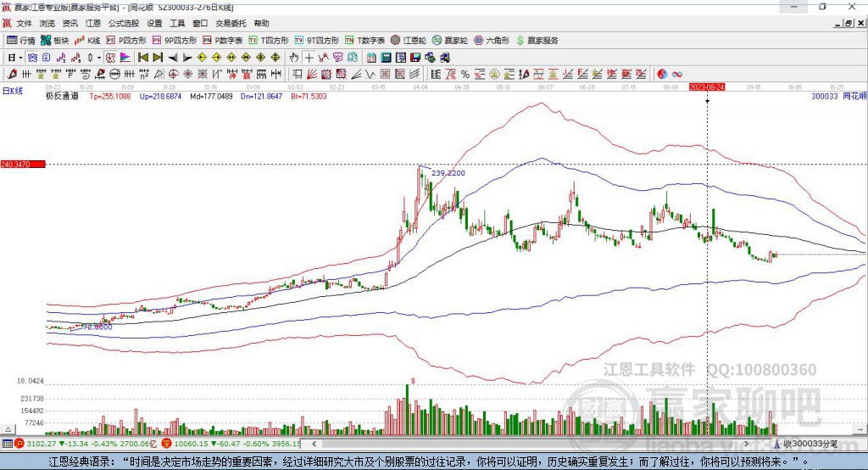Screen dimensions: 868x470
Task: Click the save disk icon
Action: 415,58
